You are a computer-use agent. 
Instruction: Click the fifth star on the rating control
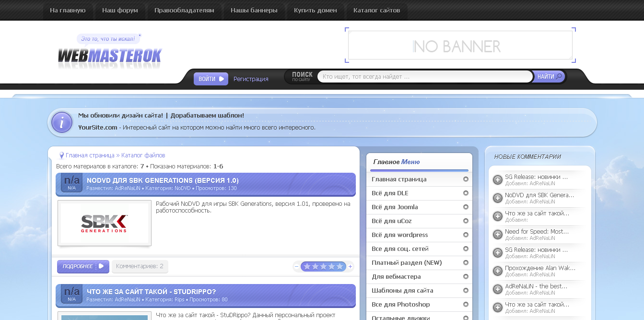click(x=339, y=266)
